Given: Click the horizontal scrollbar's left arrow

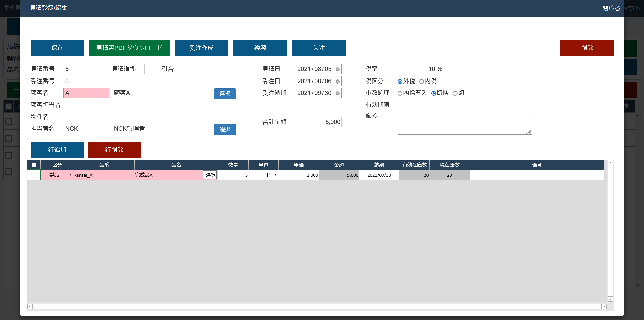Looking at the screenshot, I should click(30, 306).
